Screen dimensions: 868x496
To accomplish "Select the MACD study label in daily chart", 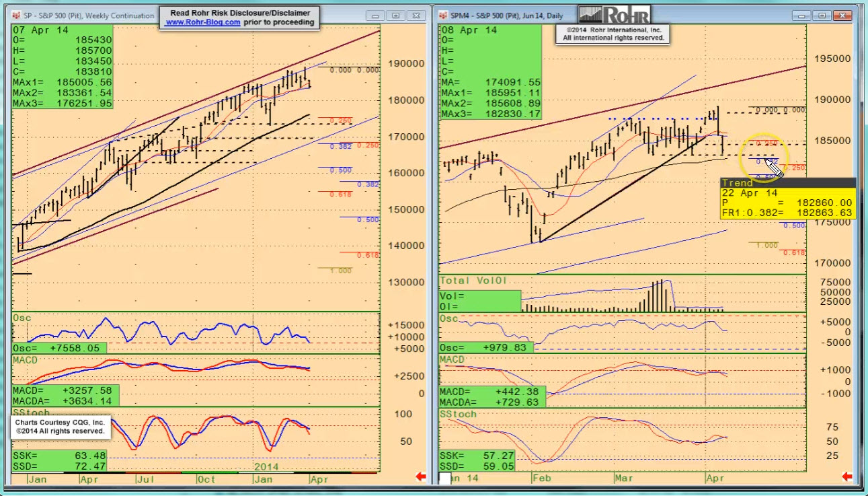I will click(454, 361).
